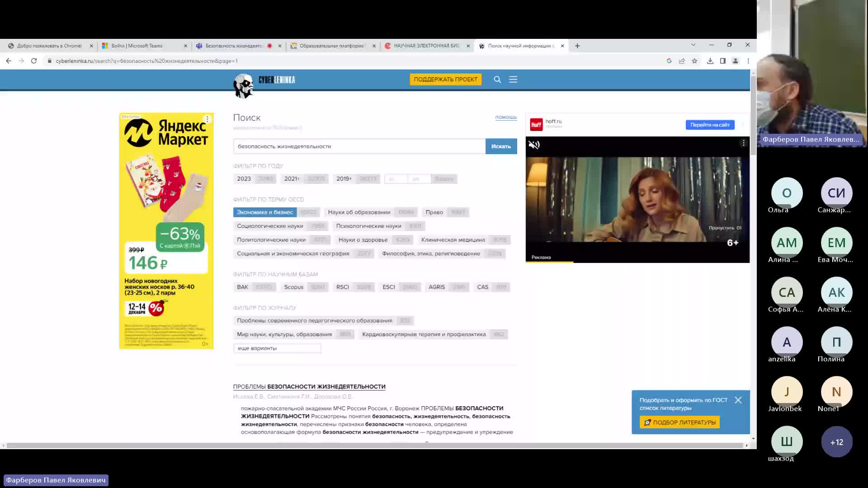868x488 pixels.
Task: Click the vertical page scrollbar
Action: coord(753,117)
